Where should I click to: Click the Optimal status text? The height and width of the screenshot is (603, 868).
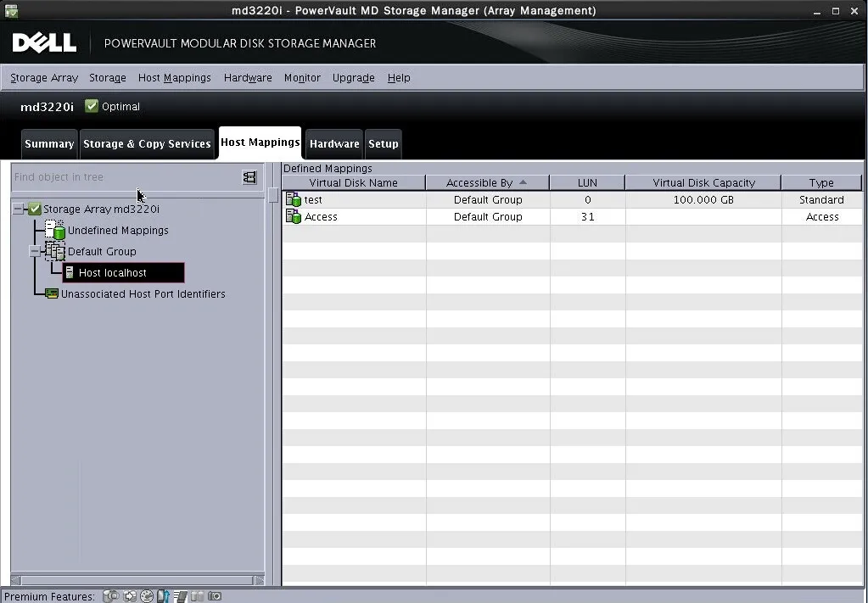(x=120, y=107)
